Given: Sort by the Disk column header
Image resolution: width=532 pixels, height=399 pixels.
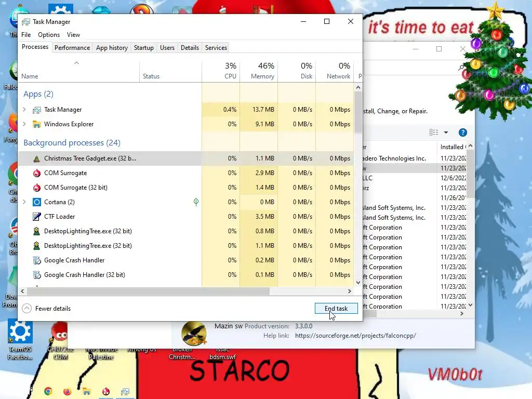Looking at the screenshot, I should pyautogui.click(x=297, y=71).
